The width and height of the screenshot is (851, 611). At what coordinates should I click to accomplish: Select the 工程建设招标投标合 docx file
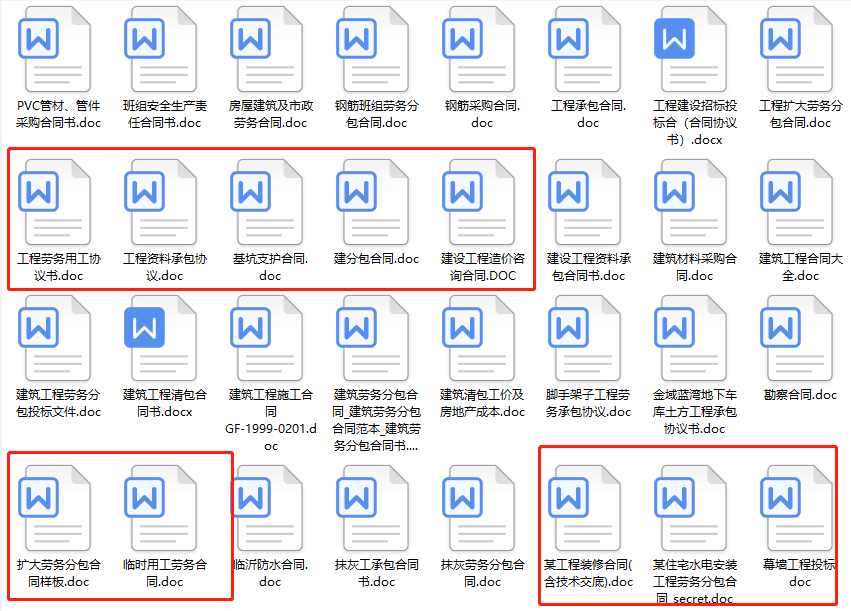(691, 45)
